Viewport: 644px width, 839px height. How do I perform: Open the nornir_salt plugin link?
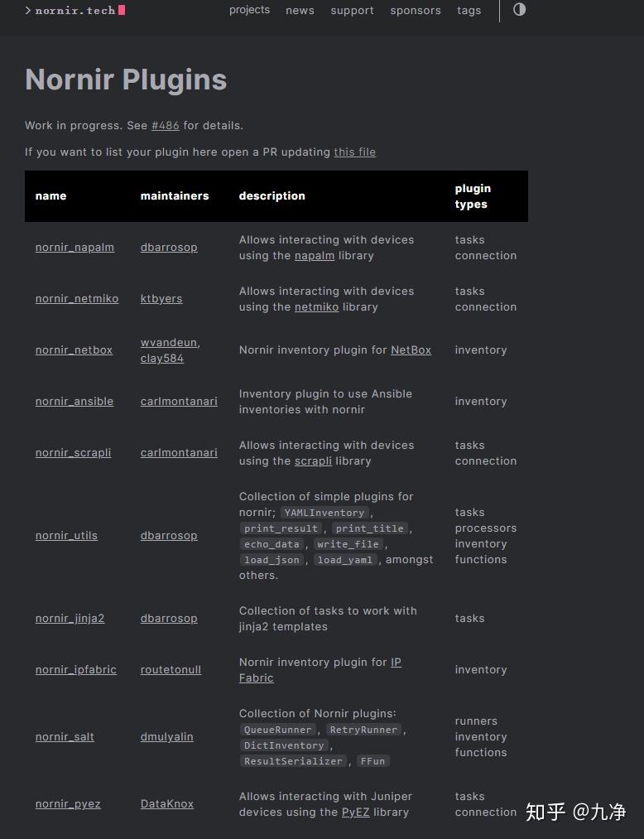tap(65, 737)
